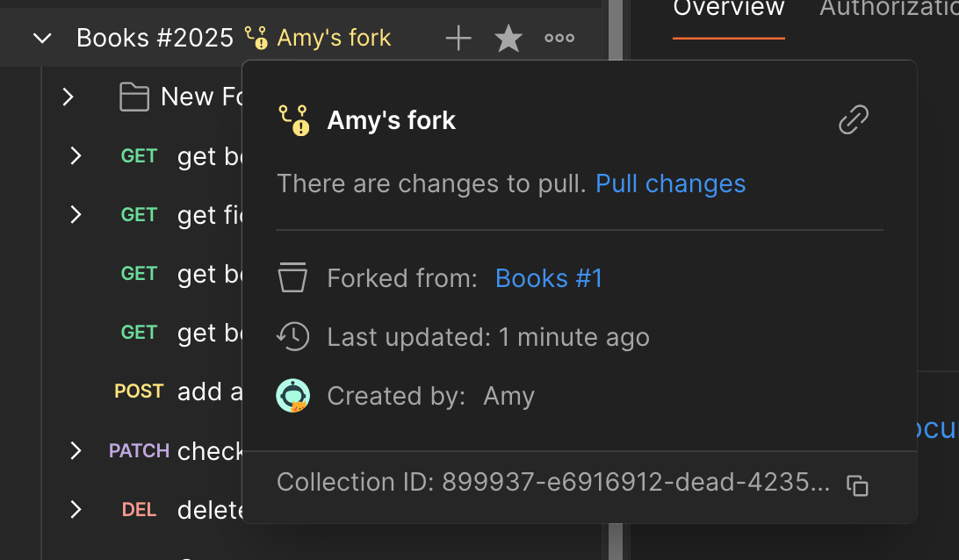This screenshot has width=959, height=560.
Task: Star the Books #2025 collection
Action: [x=508, y=38]
